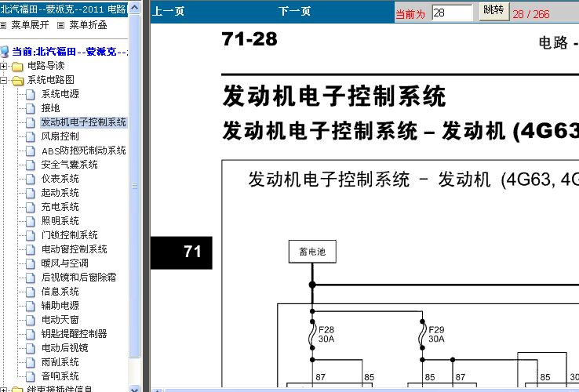This screenshot has width=579, height=392.
Task: Click document icon beside 安全气囊系统
Action: [x=31, y=165]
